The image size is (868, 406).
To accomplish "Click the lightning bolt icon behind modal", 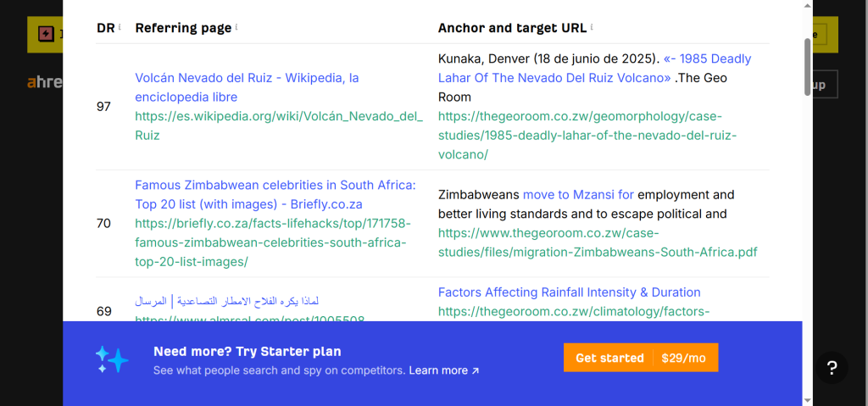I will [43, 35].
